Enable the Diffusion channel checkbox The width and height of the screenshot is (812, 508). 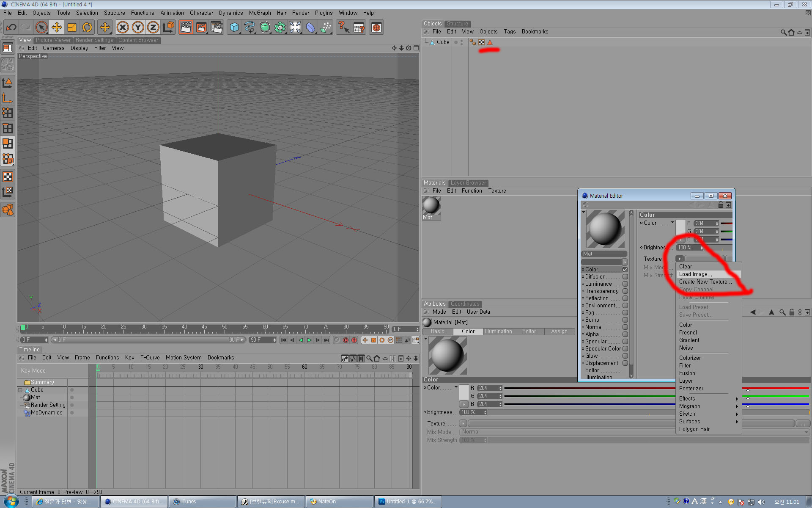coord(625,276)
